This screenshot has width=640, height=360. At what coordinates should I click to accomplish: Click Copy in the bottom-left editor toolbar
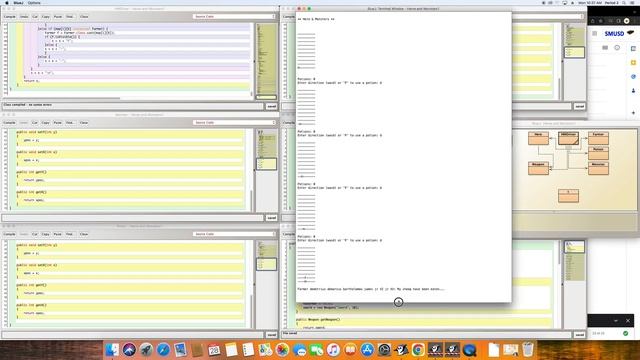[x=46, y=234]
